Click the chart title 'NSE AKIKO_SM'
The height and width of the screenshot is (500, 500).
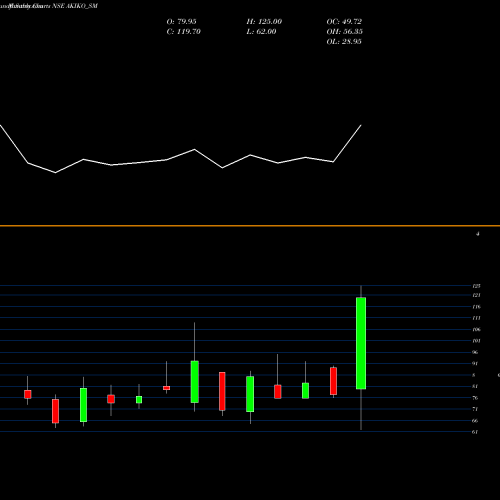(75, 6)
